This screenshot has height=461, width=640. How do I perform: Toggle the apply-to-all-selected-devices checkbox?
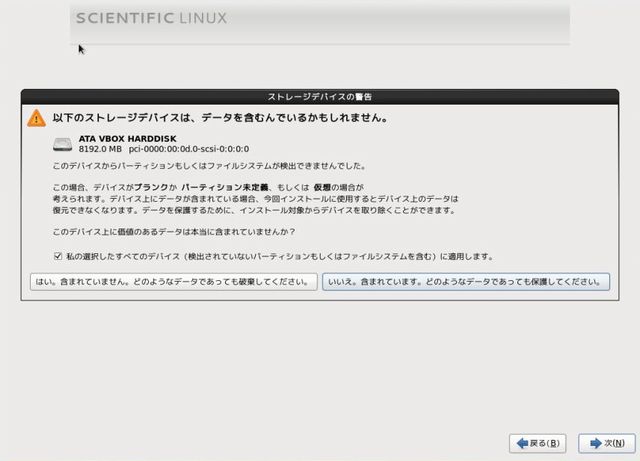pos(58,256)
